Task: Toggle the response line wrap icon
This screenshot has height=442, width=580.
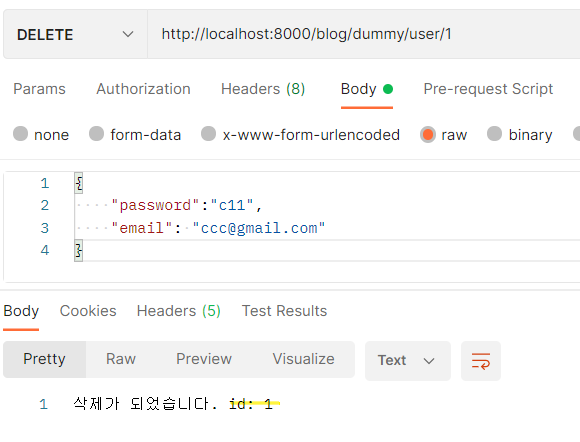Action: [x=481, y=361]
